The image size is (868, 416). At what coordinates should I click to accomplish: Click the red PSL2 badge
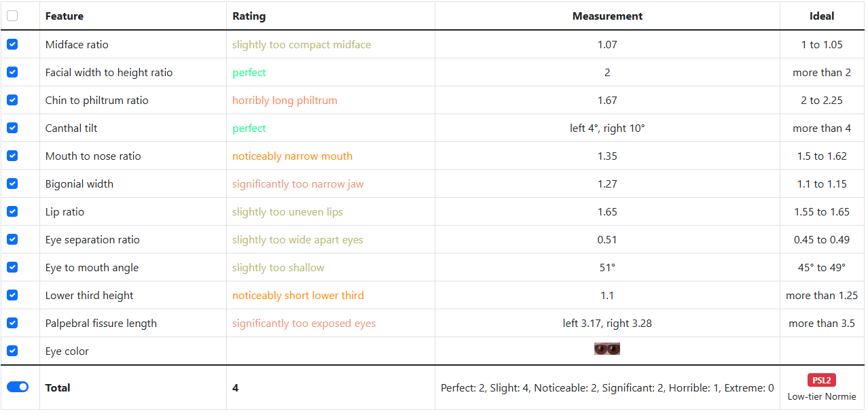822,381
